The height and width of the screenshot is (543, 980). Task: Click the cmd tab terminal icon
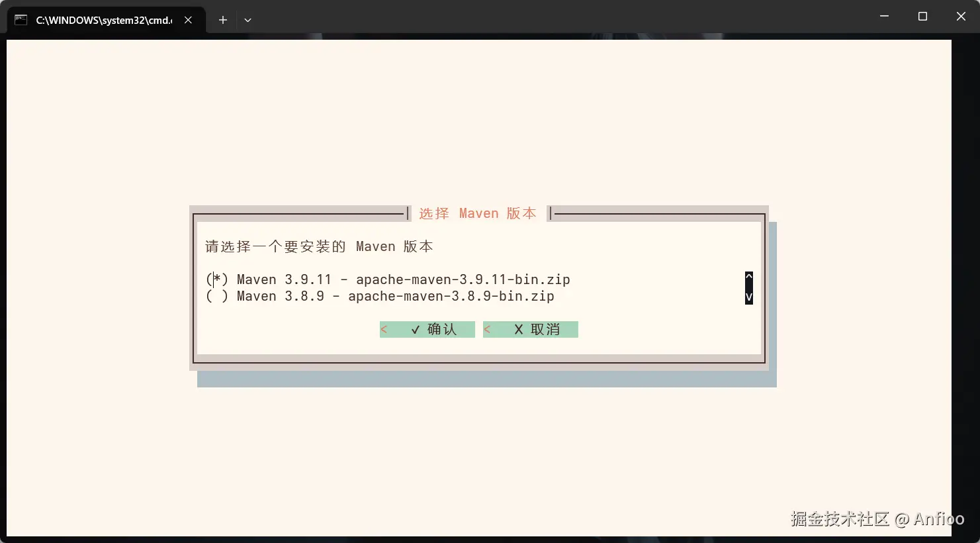click(21, 20)
